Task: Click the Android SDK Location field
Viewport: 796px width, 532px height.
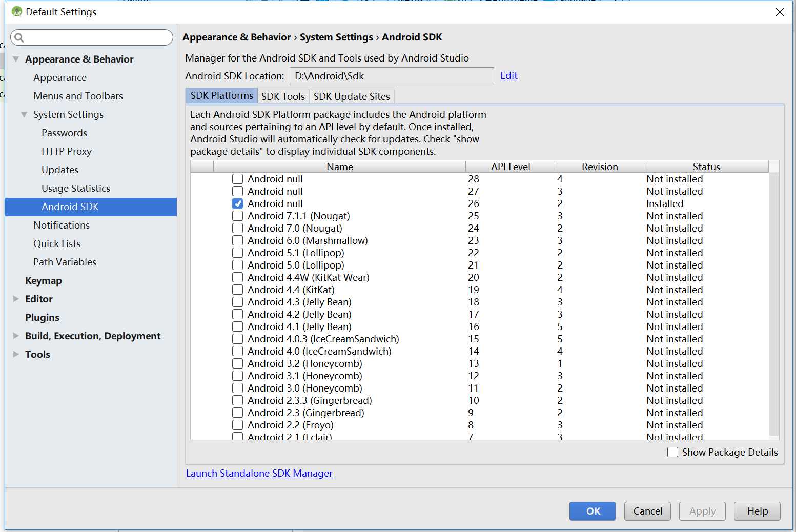Action: point(392,76)
